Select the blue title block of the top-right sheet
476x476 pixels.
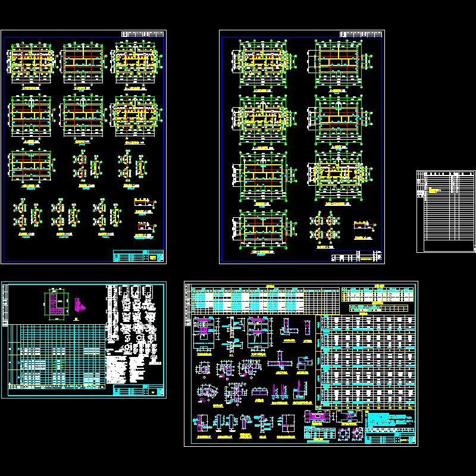point(356,256)
